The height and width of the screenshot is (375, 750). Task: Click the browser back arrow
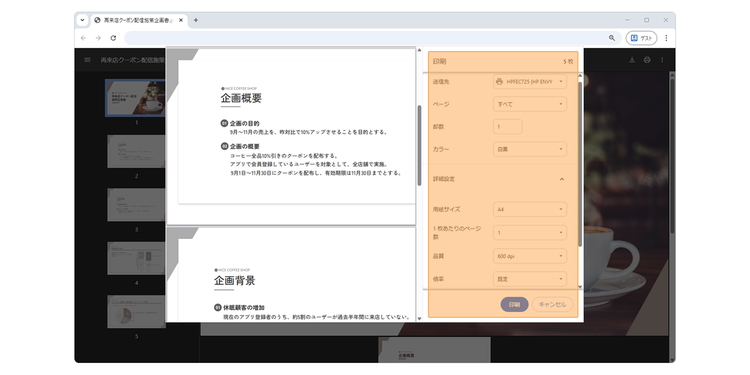83,38
